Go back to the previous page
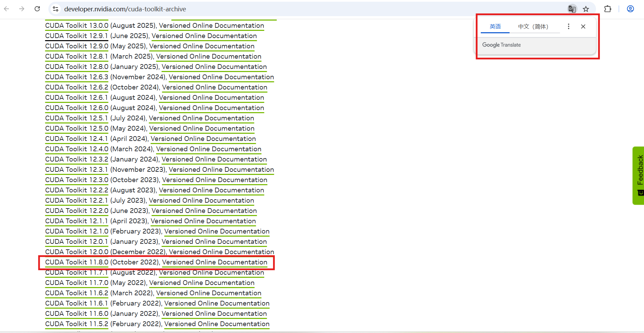The image size is (644, 333). pos(7,9)
